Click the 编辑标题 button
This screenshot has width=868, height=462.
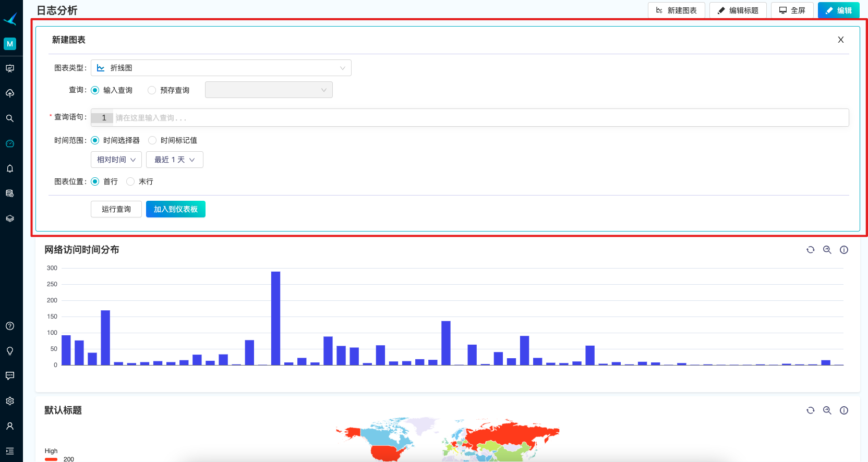pyautogui.click(x=738, y=10)
